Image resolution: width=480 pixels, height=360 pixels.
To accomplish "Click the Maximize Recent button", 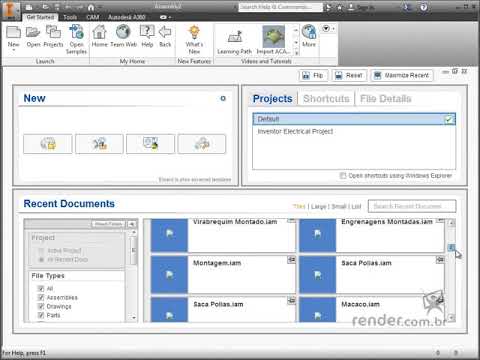I will (x=402, y=75).
